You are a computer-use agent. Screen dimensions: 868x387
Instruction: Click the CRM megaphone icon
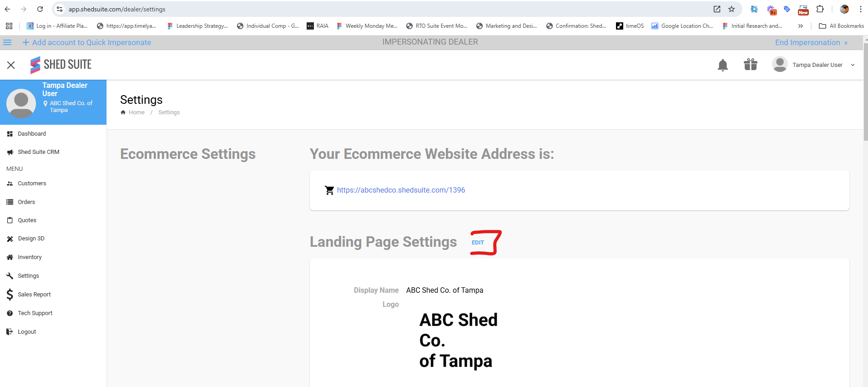pos(10,152)
